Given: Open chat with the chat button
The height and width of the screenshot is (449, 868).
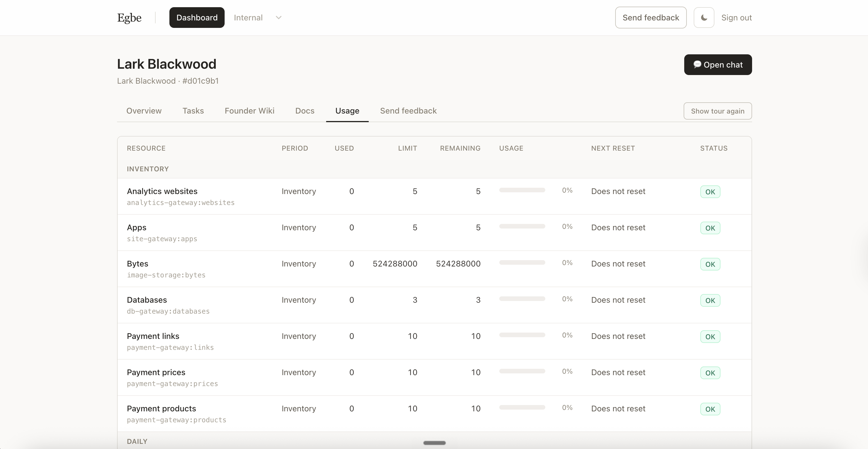Looking at the screenshot, I should click(x=718, y=65).
